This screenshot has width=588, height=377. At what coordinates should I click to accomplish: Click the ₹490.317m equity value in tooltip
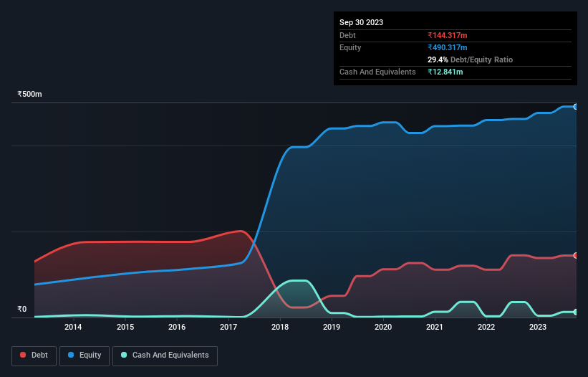(448, 47)
